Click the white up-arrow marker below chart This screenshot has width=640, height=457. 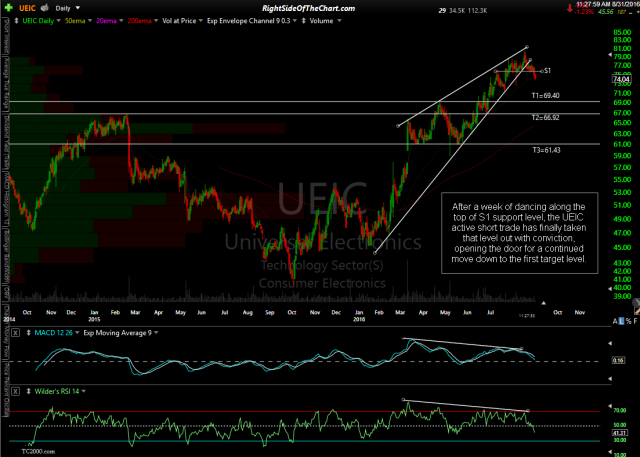tap(543, 303)
